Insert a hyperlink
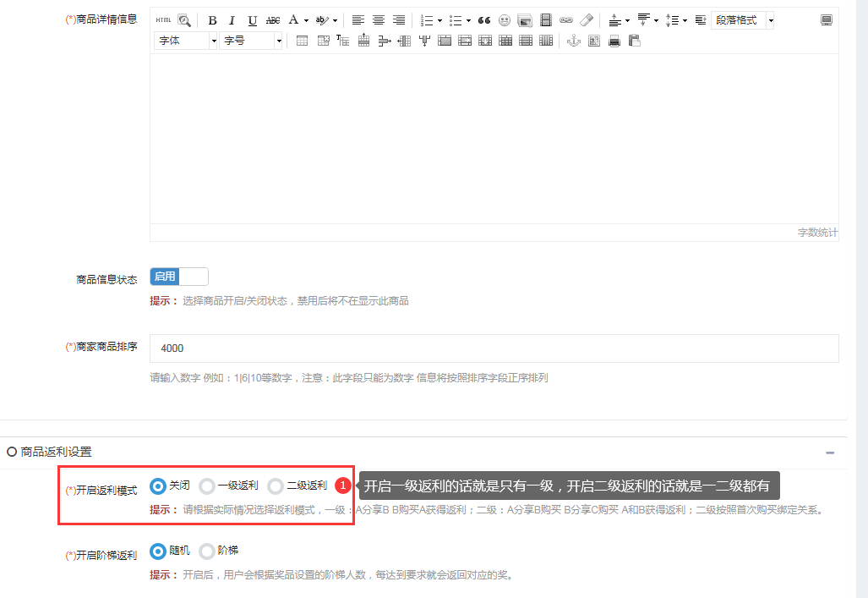Viewport: 868px width, 598px height. point(565,20)
